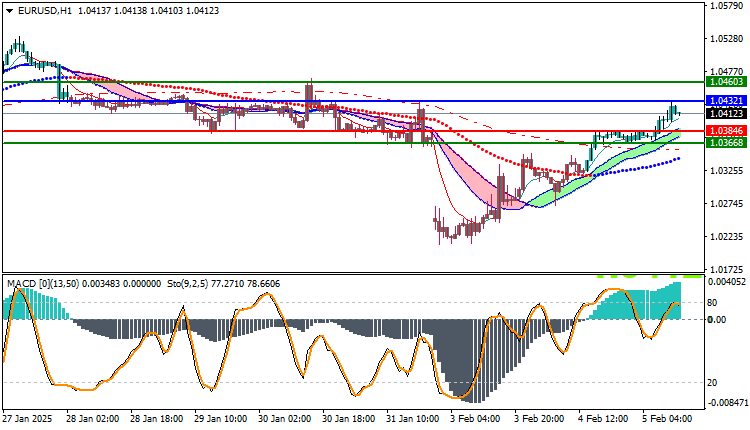Select the 1.02235 price axis value
Image resolution: width=750 pixels, height=430 pixels.
(727, 237)
